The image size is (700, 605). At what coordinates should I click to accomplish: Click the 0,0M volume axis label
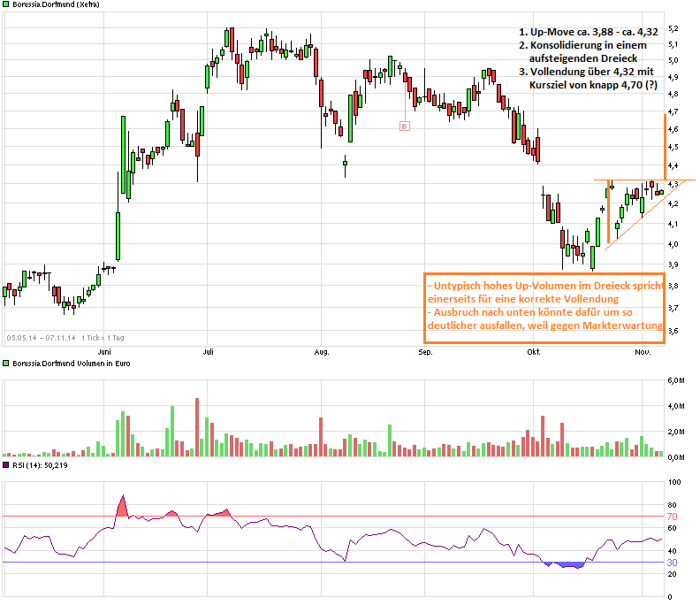(x=676, y=457)
